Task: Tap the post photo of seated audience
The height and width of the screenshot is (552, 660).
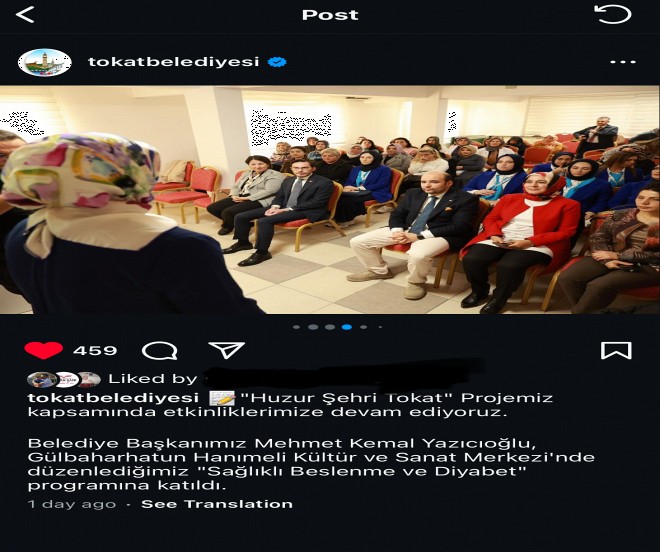Action: (330, 200)
